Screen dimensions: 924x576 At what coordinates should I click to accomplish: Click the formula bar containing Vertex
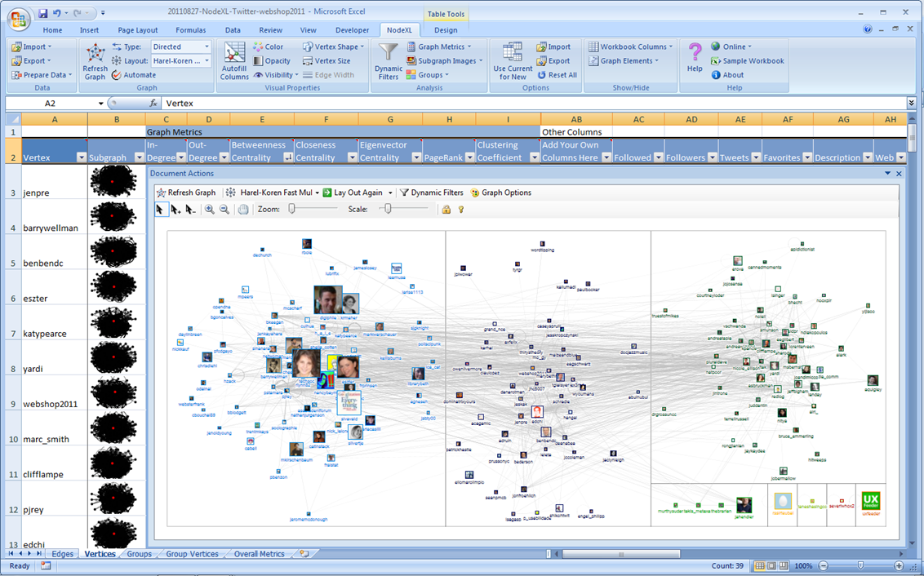click(x=533, y=103)
